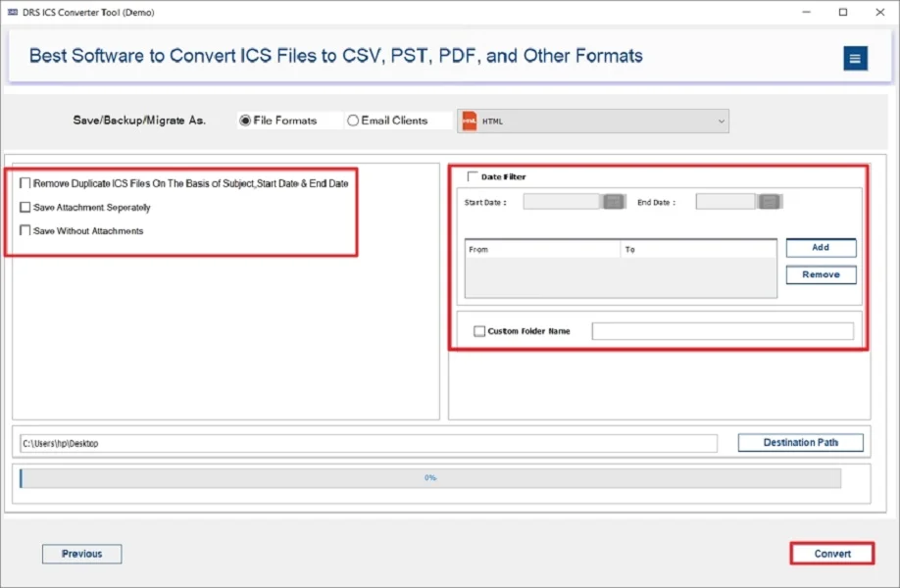Click the Add date range button
This screenshot has height=588, width=900.
coord(821,247)
